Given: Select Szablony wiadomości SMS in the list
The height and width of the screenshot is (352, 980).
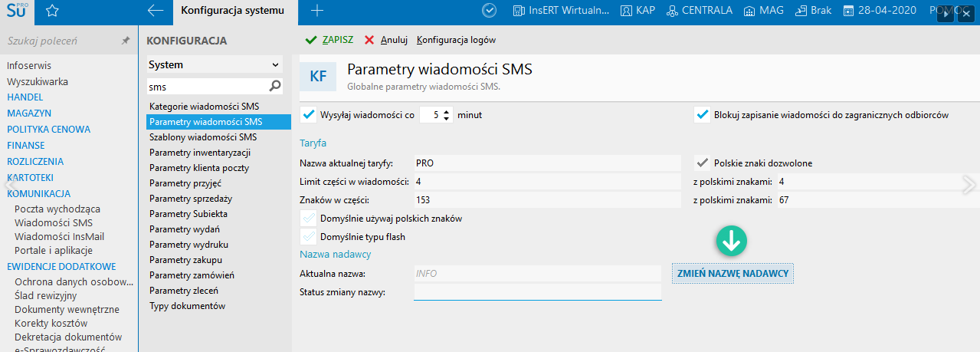Looking at the screenshot, I should click(x=203, y=137).
